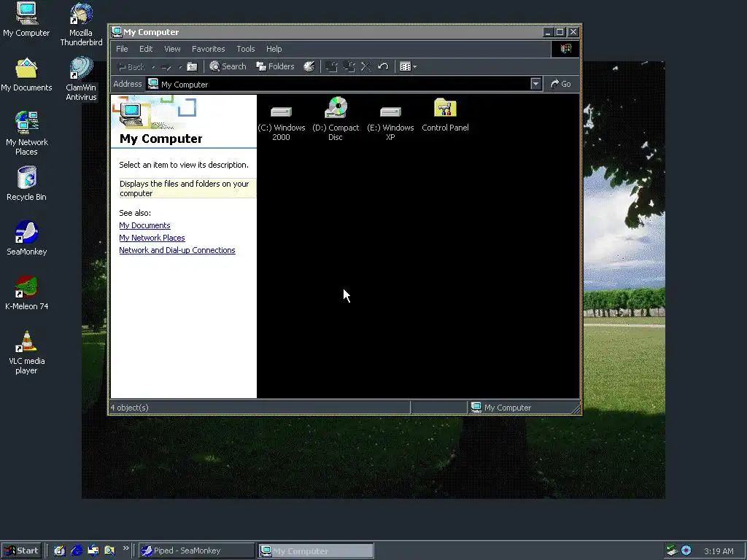Image resolution: width=747 pixels, height=560 pixels.
Task: Select the Recycle Bin desktop icon
Action: point(26,184)
